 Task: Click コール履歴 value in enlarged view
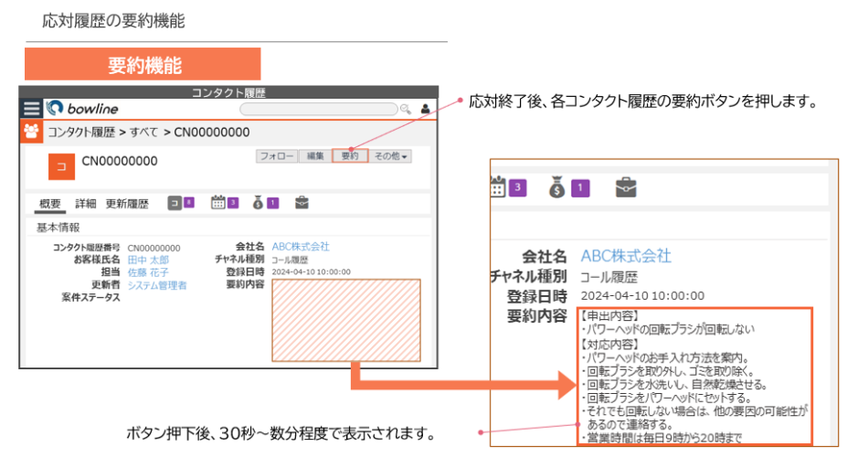pos(609,277)
